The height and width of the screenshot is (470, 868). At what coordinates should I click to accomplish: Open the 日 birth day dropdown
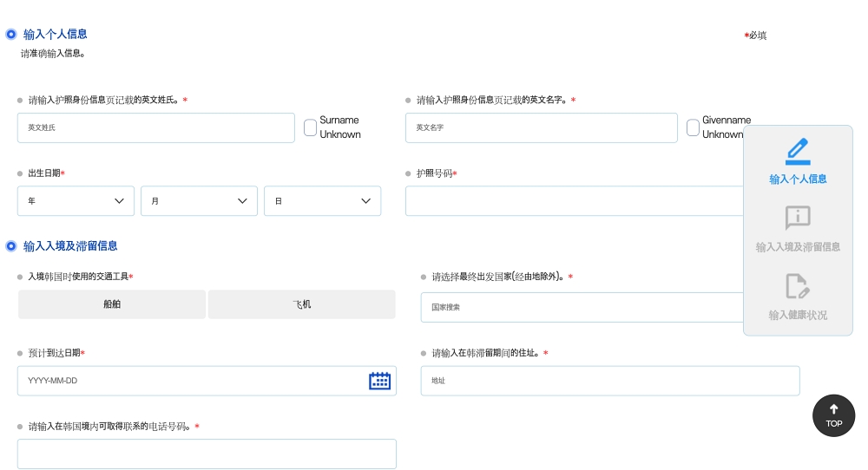(323, 200)
